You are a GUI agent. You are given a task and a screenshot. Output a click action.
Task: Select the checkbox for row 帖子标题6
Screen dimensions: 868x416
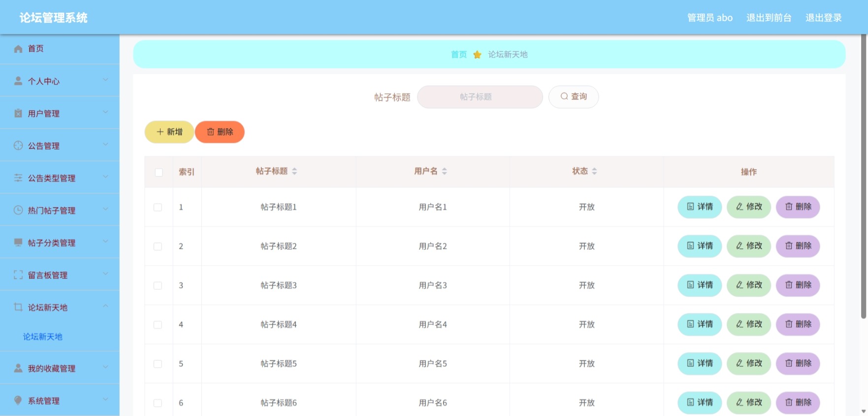pos(158,403)
